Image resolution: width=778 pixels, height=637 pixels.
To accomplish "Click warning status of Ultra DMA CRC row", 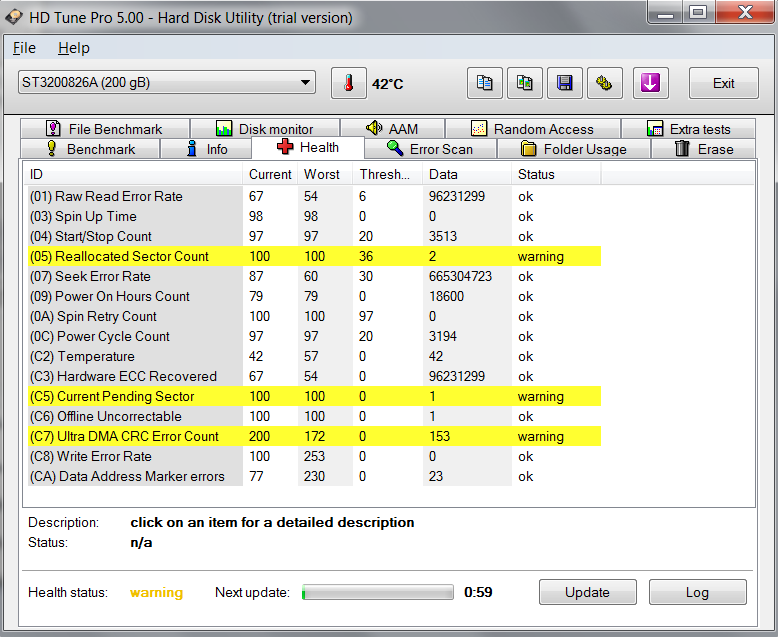I will tap(541, 437).
